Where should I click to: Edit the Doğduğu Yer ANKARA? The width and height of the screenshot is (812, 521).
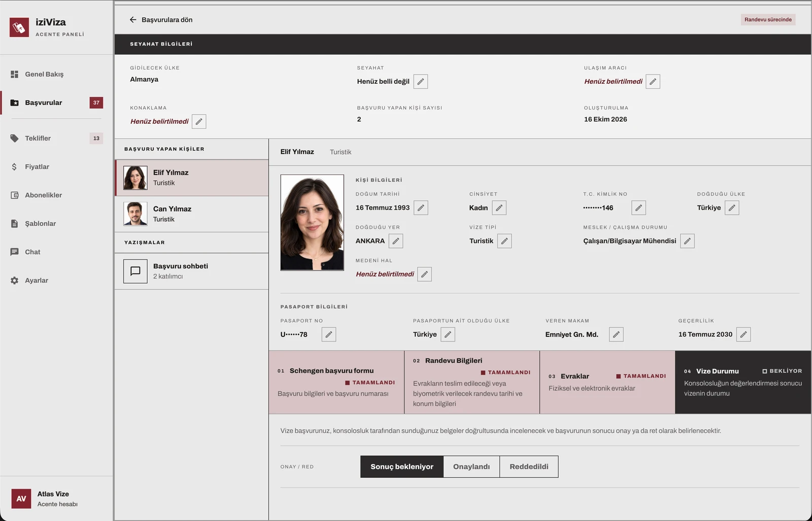coord(396,241)
